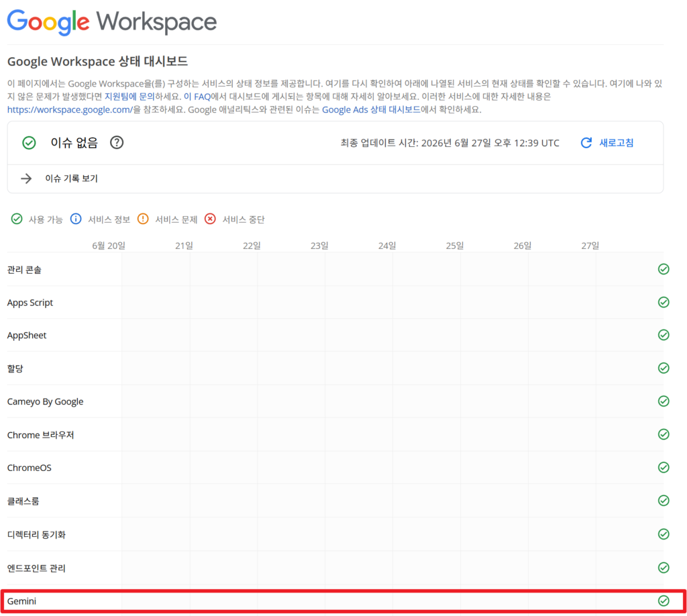687x616 pixels.
Task: Click the status check icon for Apps Script
Action: 664,302
